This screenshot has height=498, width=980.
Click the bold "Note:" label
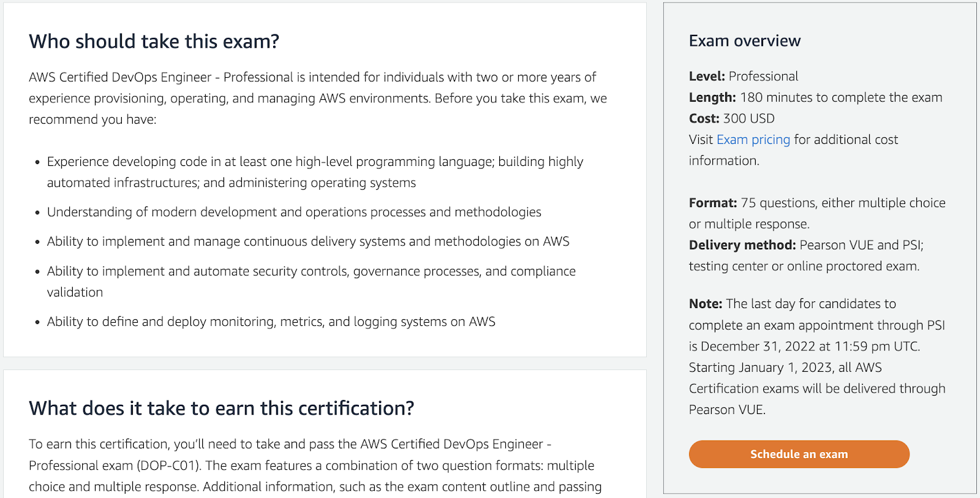tap(705, 304)
